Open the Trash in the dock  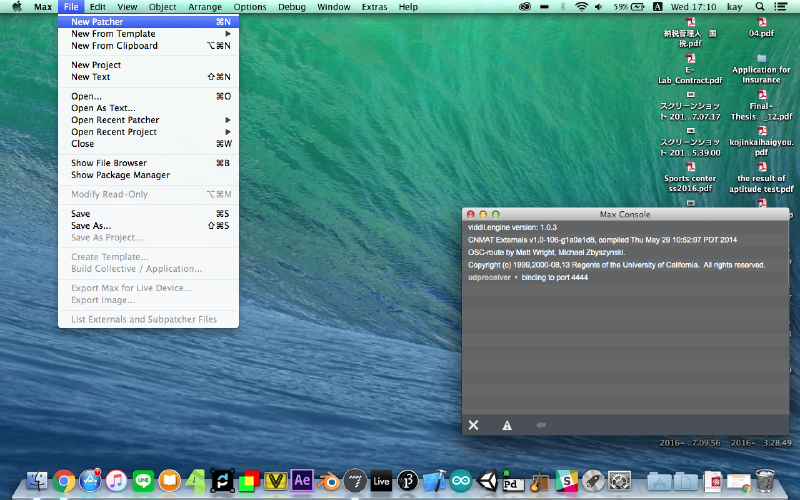(765, 481)
